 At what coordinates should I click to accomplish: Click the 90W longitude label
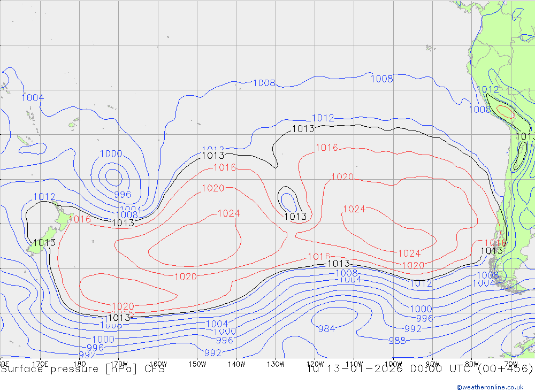tap(433, 364)
